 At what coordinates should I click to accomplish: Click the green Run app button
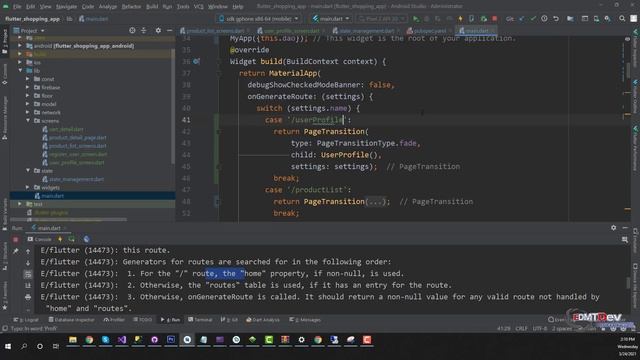pos(416,19)
